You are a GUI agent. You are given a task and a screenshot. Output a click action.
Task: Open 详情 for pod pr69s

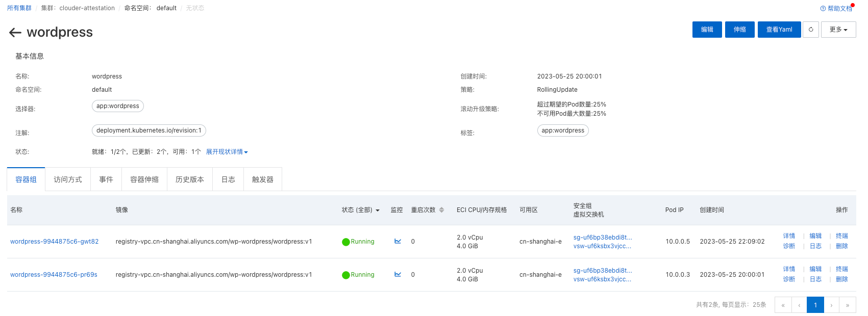[789, 269]
